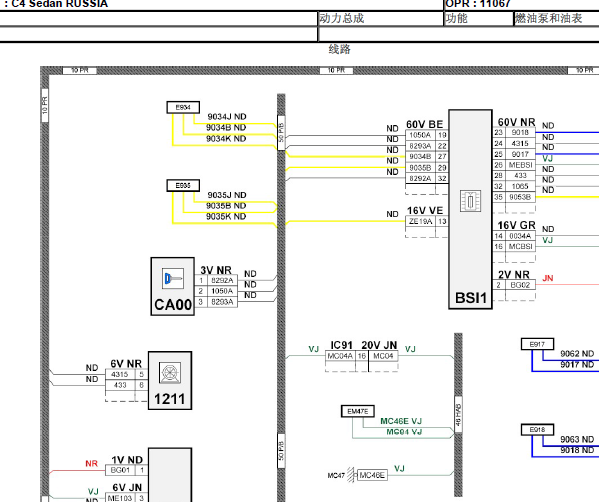Image resolution: width=599 pixels, height=502 pixels.
Task: Click the 9034B ND wire label
Action: point(226,128)
